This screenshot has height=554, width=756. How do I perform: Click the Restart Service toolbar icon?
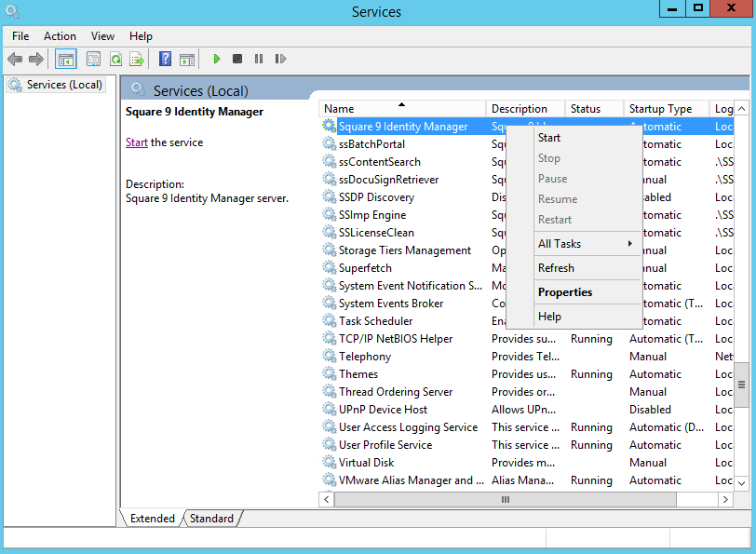(x=280, y=60)
